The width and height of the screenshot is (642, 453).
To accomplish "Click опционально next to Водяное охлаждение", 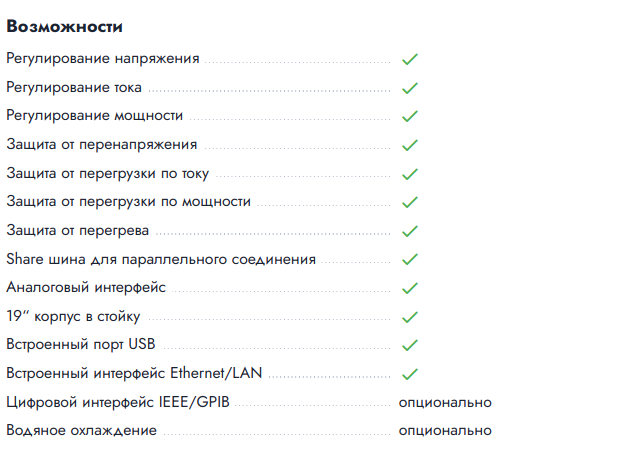I will [445, 430].
